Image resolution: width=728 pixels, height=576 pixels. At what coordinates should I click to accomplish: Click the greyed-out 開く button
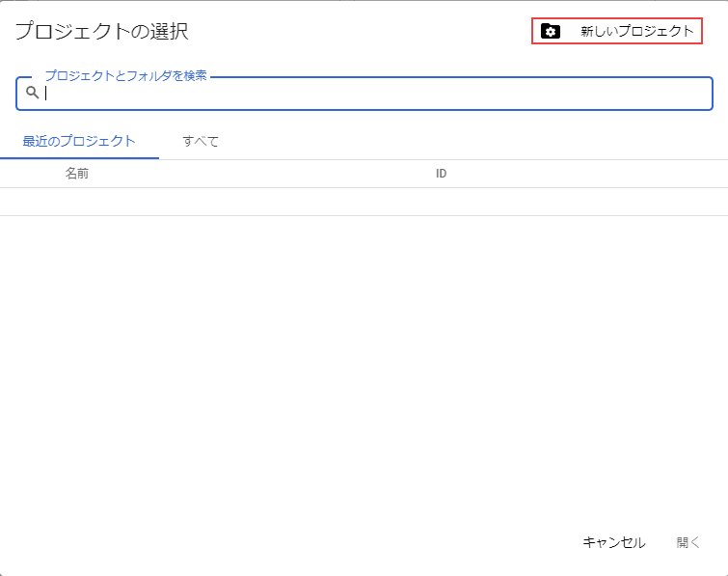tap(688, 542)
